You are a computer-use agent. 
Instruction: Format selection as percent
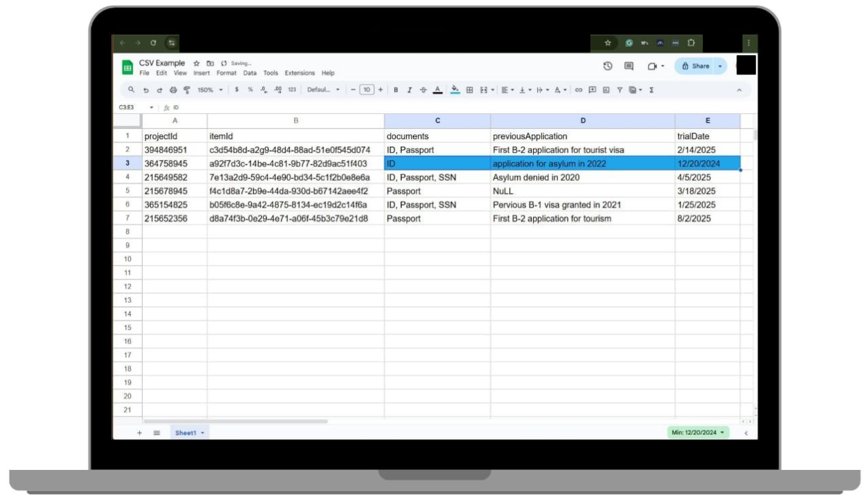(x=250, y=89)
